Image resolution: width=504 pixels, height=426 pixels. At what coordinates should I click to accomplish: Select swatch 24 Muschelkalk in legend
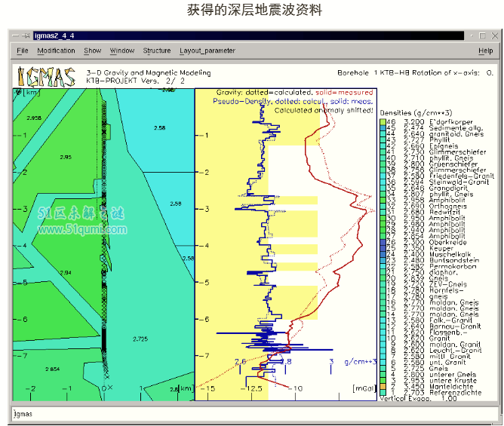(x=383, y=254)
